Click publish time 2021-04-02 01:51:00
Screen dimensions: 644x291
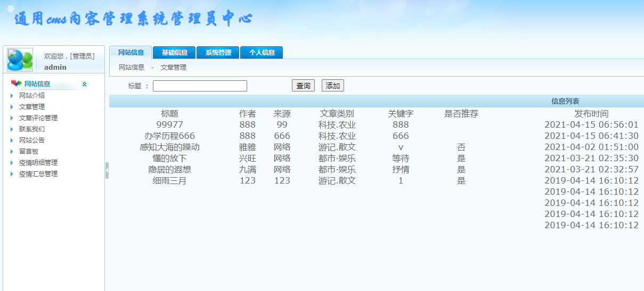(591, 147)
